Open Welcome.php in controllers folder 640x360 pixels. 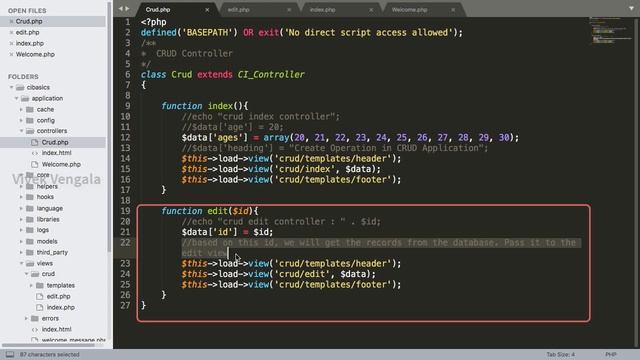coord(61,164)
